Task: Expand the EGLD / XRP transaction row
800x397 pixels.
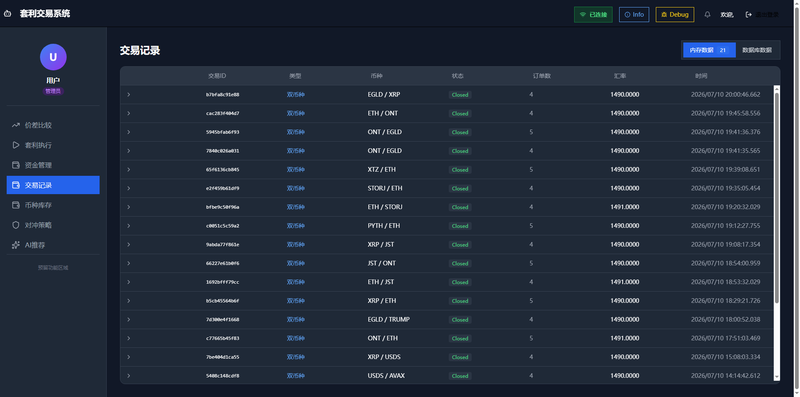Action: click(x=129, y=94)
